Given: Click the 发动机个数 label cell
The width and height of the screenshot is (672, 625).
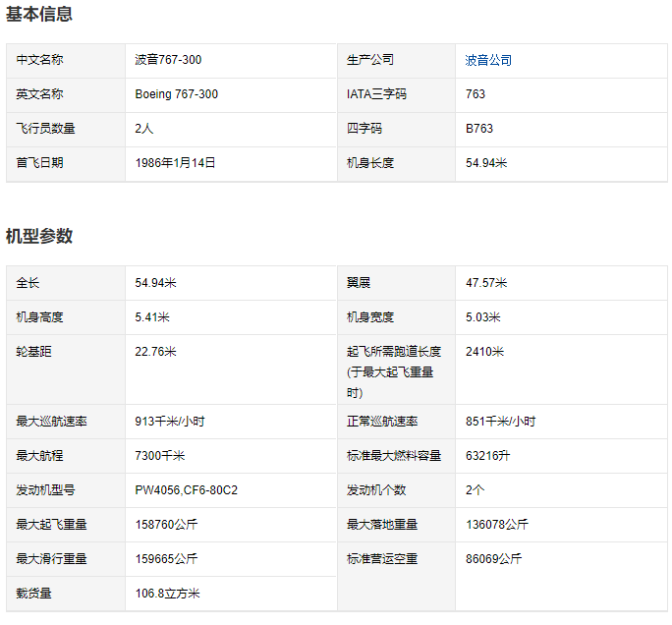Looking at the screenshot, I should tap(396, 490).
